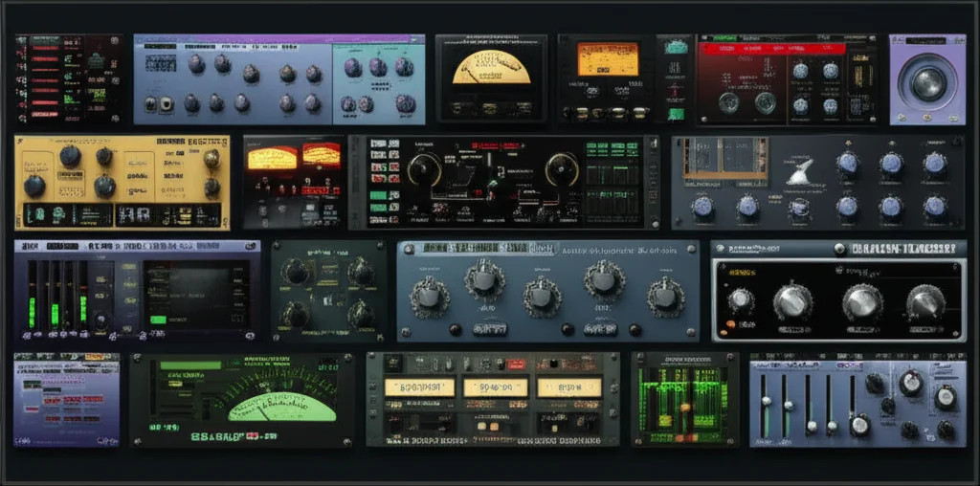Click the orange LED on the black four-knob panel
Image resolution: width=980 pixels, height=486 pixels.
point(730,323)
